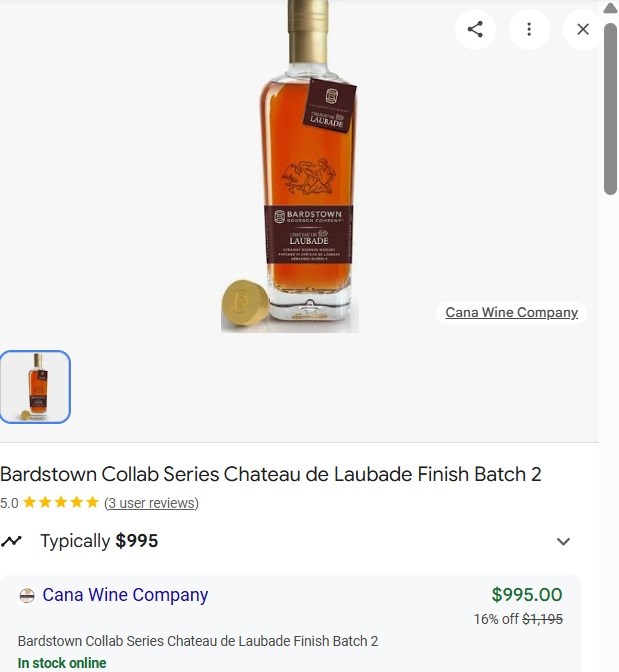Image resolution: width=619 pixels, height=672 pixels.
Task: Click the 16% off $1,195 discount text
Action: (x=518, y=619)
